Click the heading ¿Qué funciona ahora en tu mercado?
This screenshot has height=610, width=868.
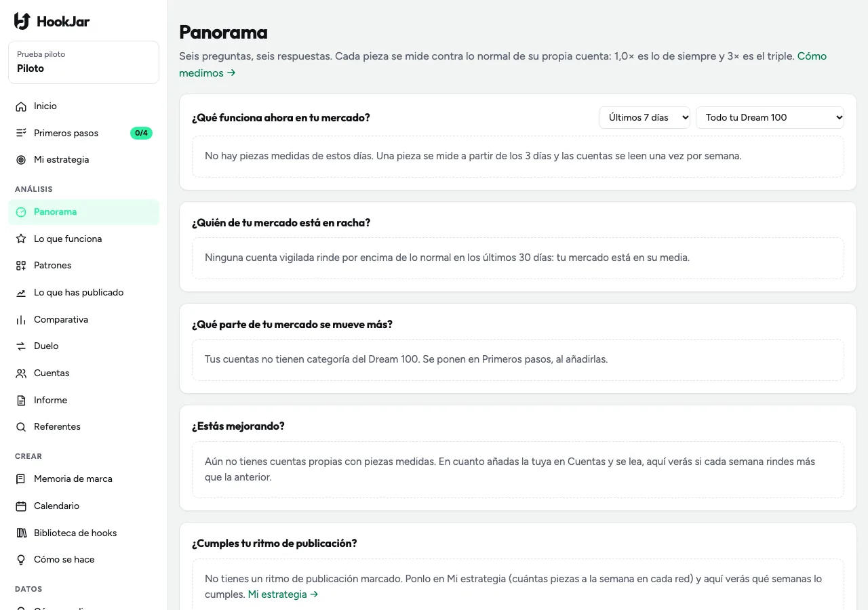281,117
